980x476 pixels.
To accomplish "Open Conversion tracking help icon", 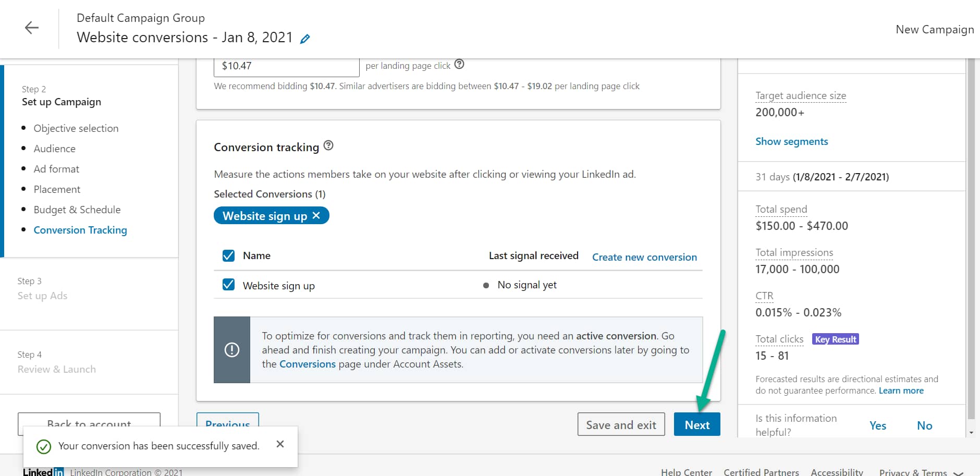I will click(x=328, y=145).
